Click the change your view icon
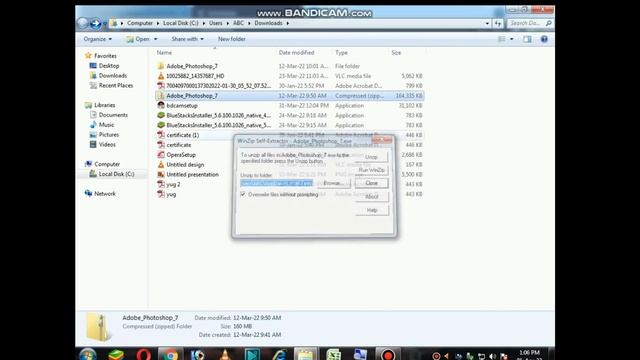The height and width of the screenshot is (360, 640). [502, 39]
